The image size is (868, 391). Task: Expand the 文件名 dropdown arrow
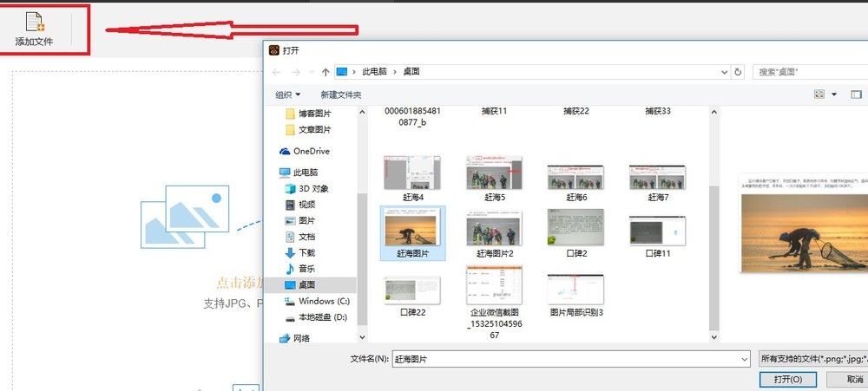tap(745, 359)
